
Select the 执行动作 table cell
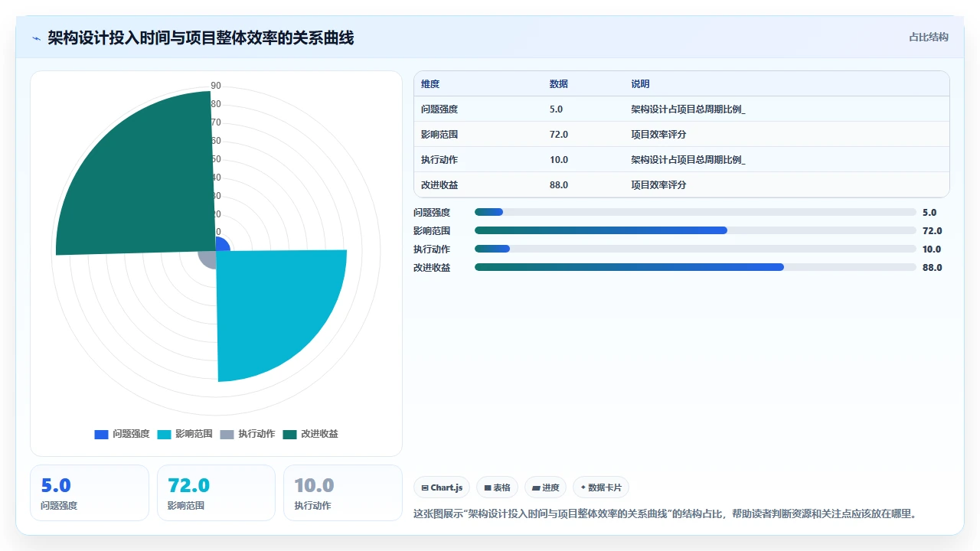439,160
